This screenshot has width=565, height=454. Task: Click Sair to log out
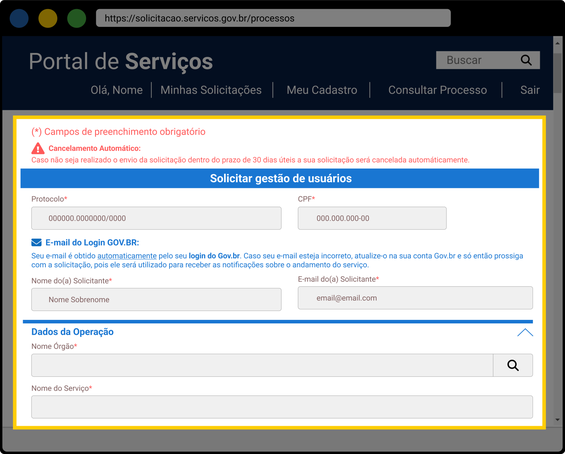click(530, 90)
